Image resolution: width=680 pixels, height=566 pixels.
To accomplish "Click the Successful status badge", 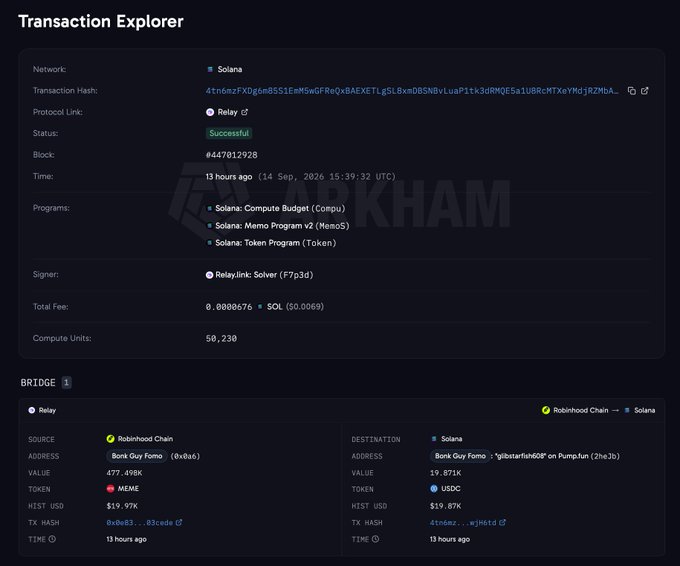I will (229, 133).
